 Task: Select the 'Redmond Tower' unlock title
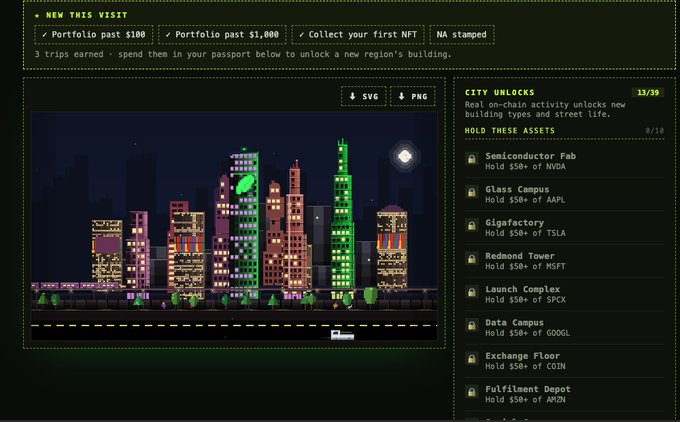(x=520, y=256)
